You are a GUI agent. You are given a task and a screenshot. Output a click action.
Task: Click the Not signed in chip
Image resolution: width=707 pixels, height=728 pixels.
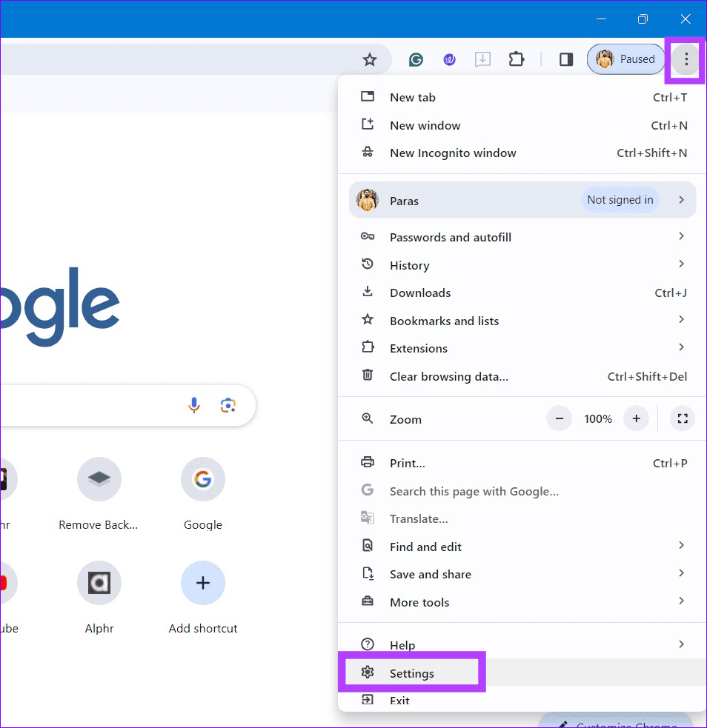620,200
